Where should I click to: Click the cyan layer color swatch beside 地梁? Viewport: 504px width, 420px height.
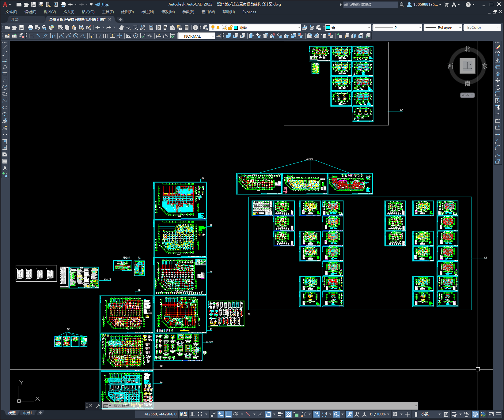236,28
